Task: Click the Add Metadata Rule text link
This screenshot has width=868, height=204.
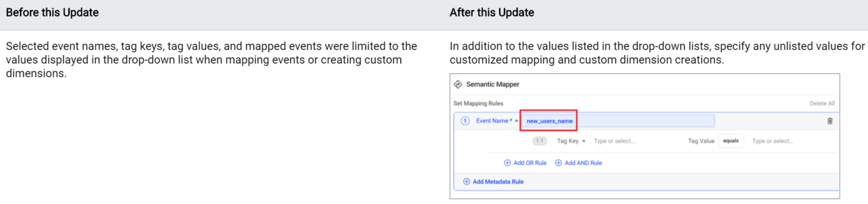Action: [498, 181]
